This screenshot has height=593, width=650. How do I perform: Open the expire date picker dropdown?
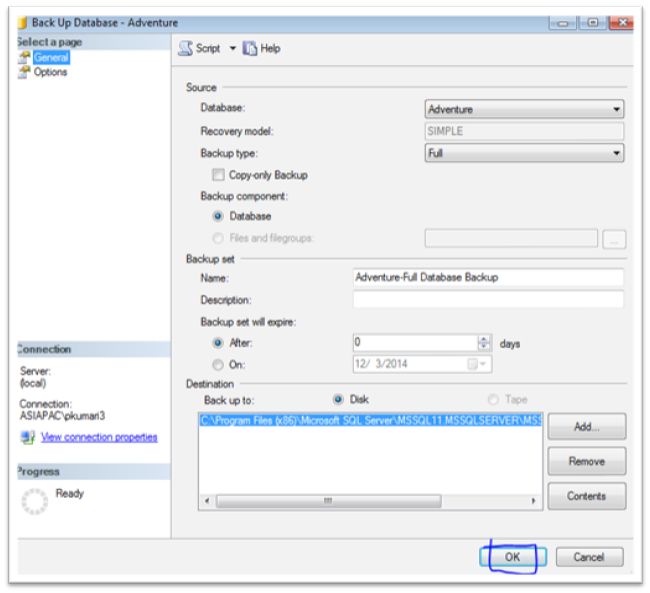click(478, 364)
